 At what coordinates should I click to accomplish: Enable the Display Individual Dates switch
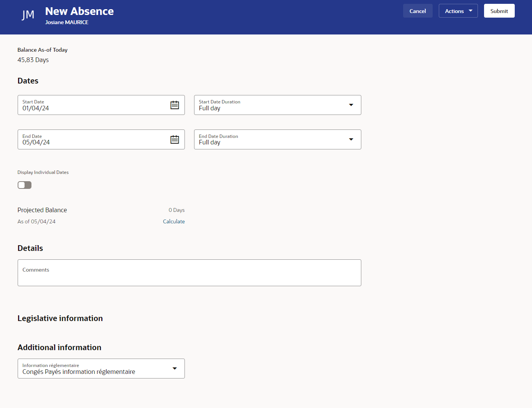24,185
